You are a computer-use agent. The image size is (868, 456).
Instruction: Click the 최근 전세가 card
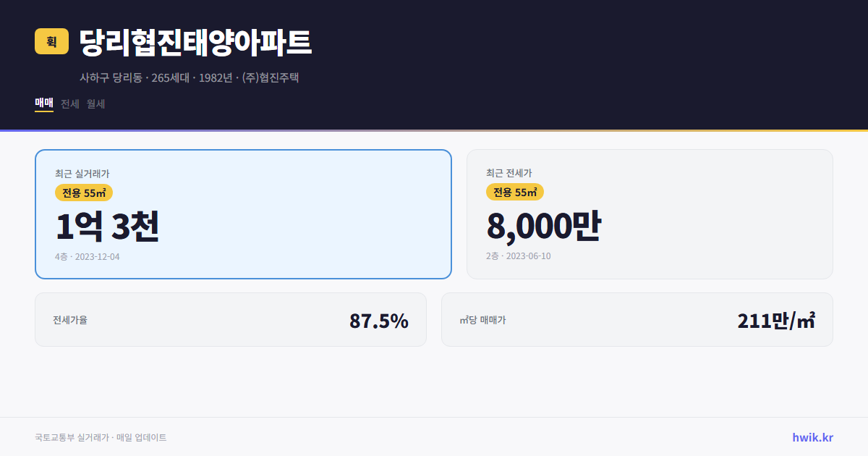(x=650, y=214)
